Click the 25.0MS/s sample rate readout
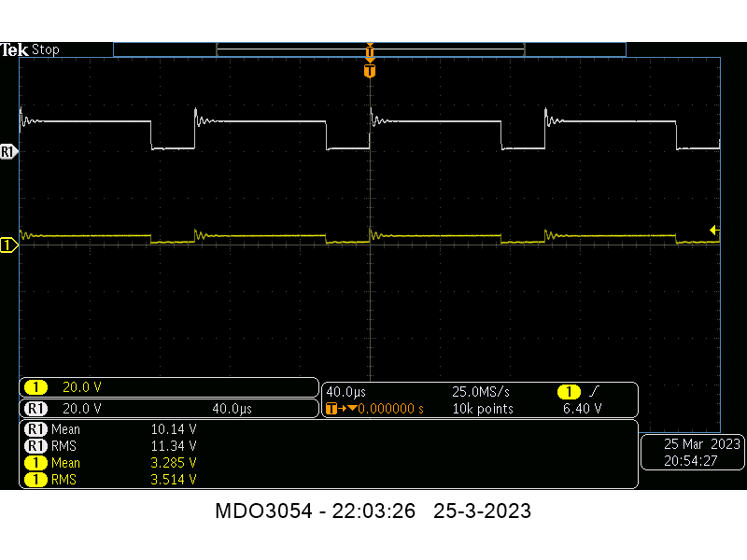The width and height of the screenshot is (747, 560). (x=481, y=391)
